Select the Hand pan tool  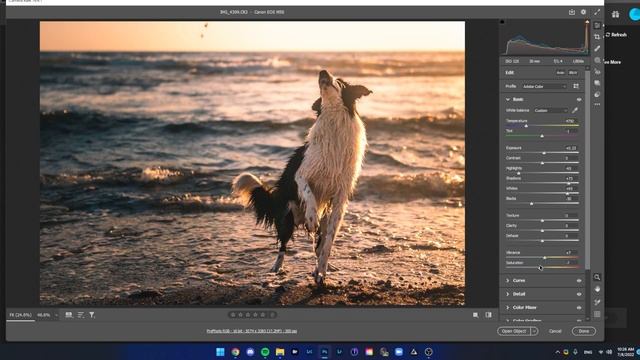click(x=597, y=289)
